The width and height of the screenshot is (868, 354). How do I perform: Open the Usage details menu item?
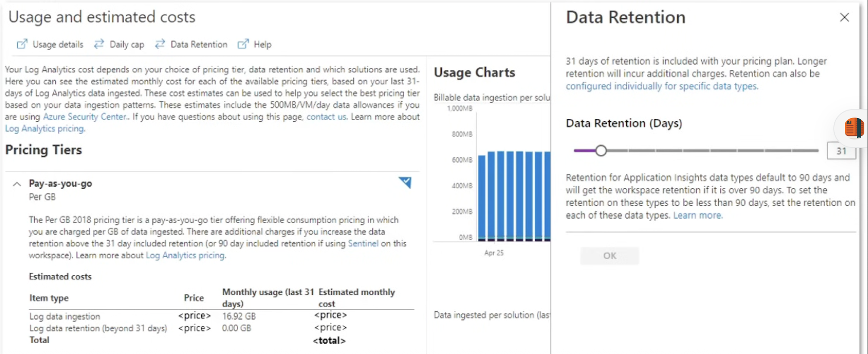point(58,44)
